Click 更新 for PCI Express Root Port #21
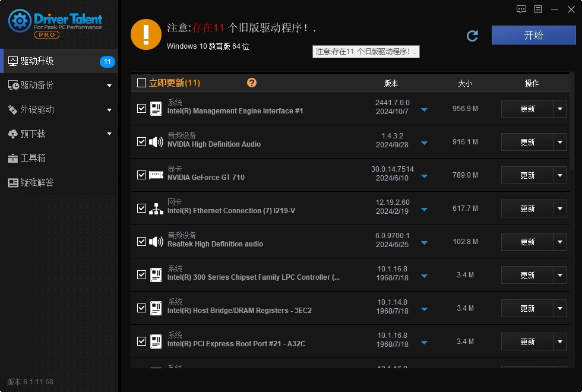 coord(527,342)
